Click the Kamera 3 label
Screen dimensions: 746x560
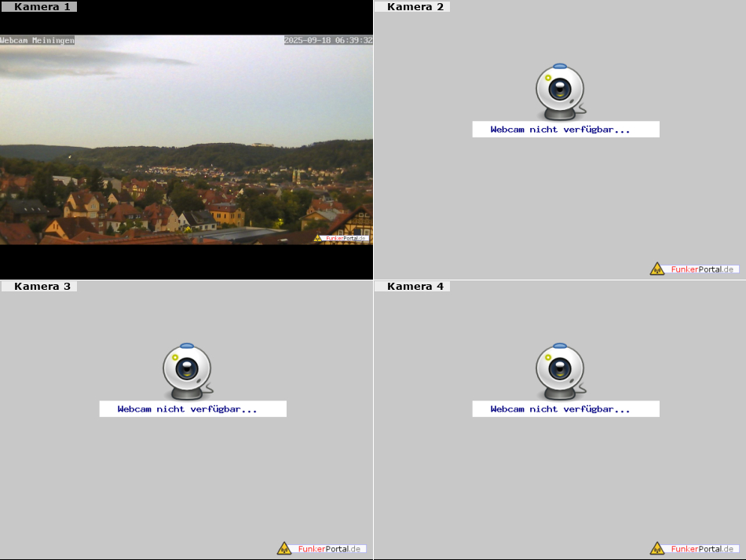tap(39, 286)
